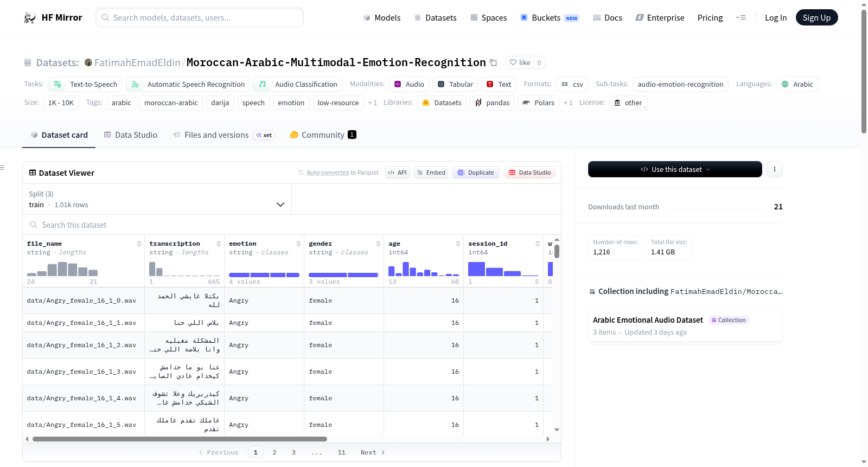
Task: Copy dataset name with the copy icon
Action: (x=493, y=62)
